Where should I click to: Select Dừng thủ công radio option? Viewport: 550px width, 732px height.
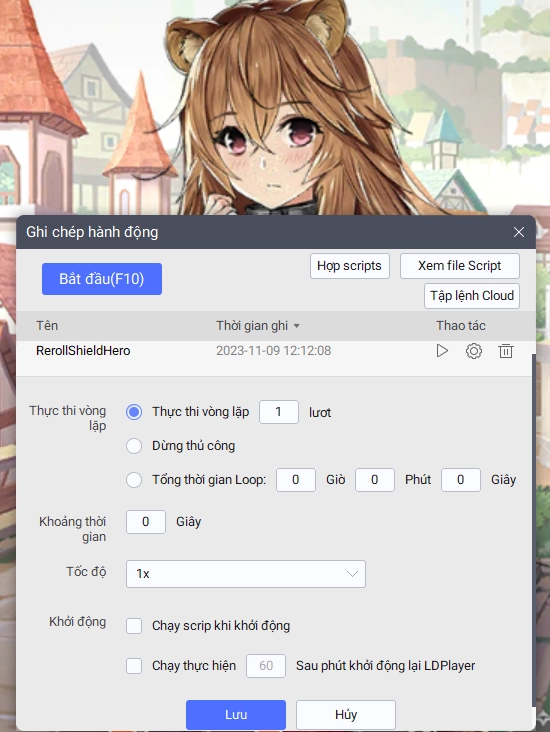(x=134, y=446)
